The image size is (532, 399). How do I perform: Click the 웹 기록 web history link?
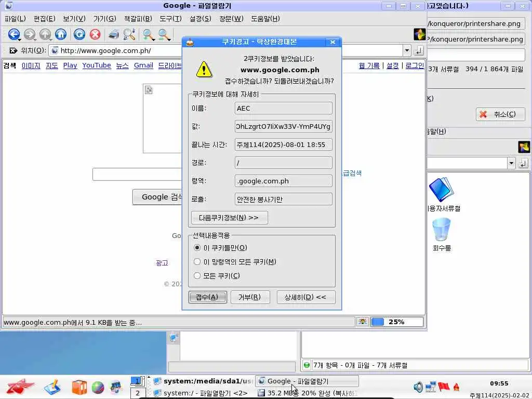(x=369, y=65)
